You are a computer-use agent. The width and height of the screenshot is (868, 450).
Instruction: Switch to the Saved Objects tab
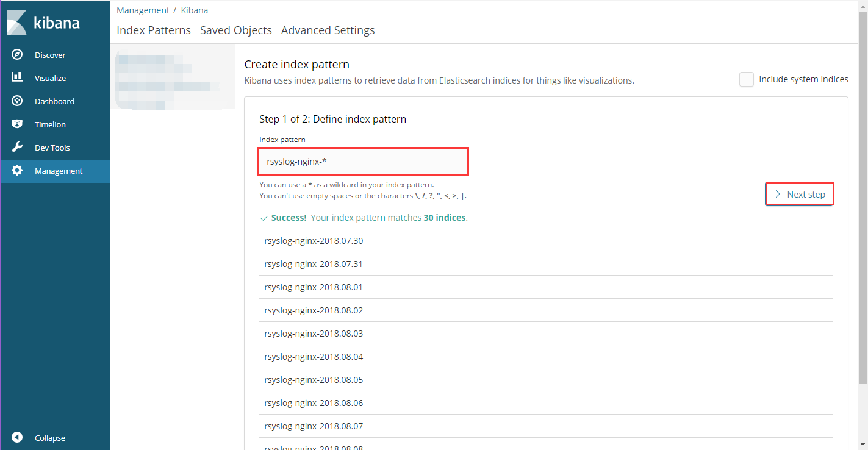(236, 30)
